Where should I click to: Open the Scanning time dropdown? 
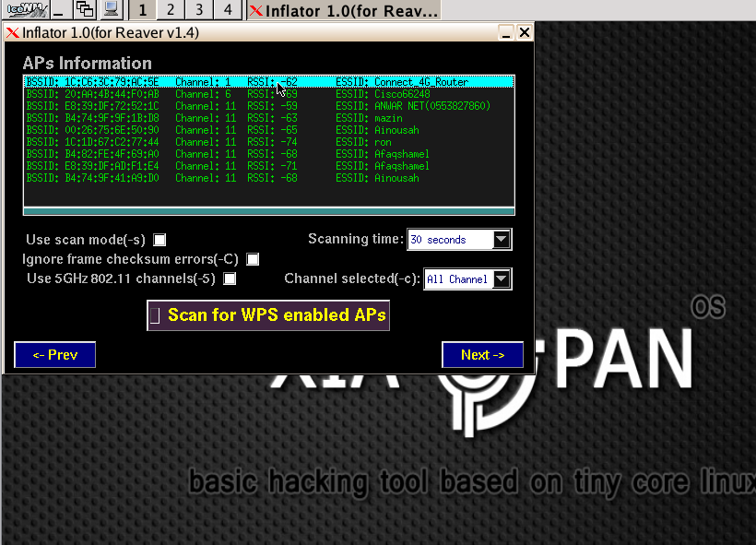501,239
